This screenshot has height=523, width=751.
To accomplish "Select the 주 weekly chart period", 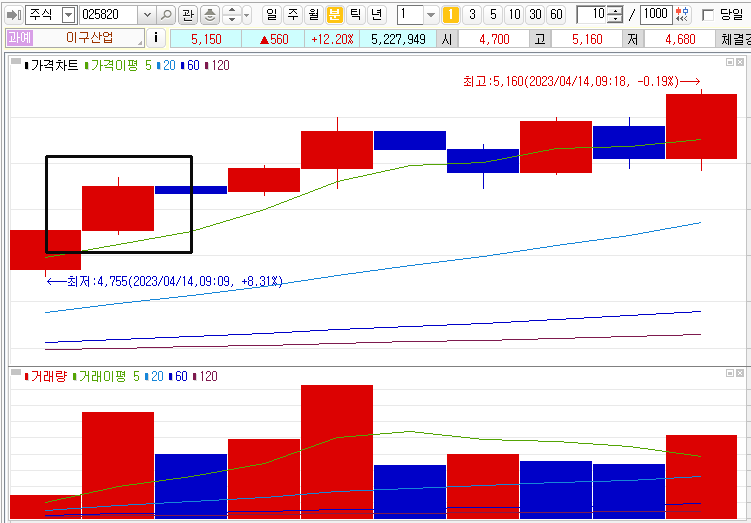I will pyautogui.click(x=293, y=15).
